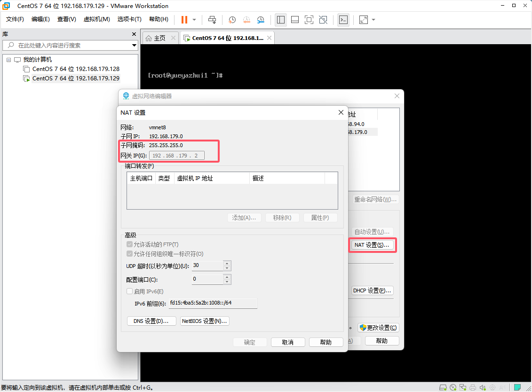
Task: Send Ctrl+Alt+Del to the virtual machine
Action: (212, 20)
